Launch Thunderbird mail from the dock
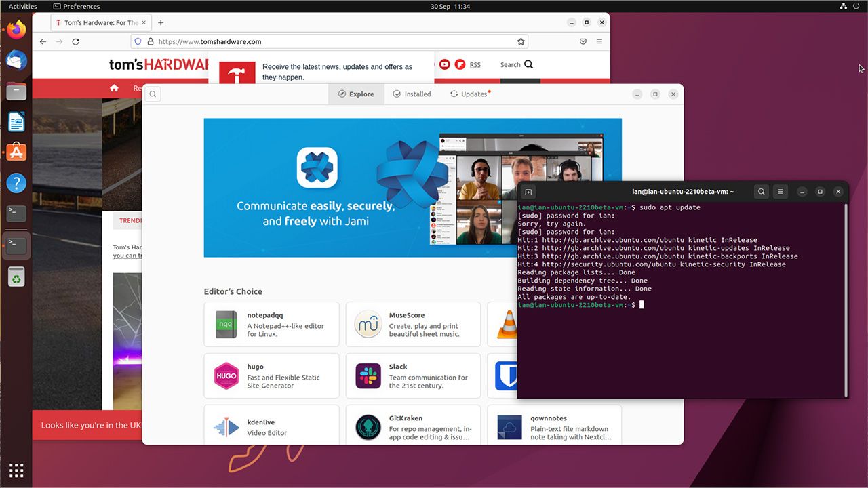Image resolution: width=868 pixels, height=488 pixels. [16, 60]
